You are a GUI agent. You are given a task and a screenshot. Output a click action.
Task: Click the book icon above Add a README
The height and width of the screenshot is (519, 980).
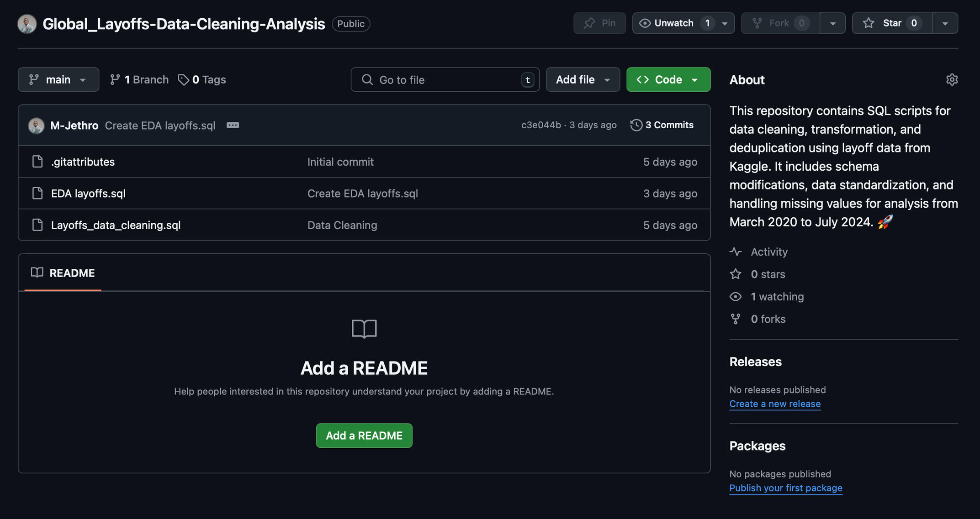(364, 329)
